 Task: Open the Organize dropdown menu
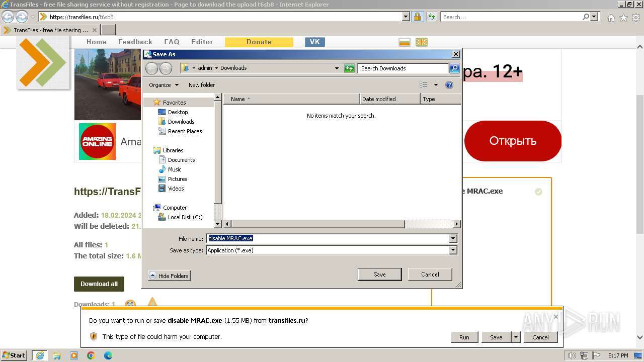tap(164, 85)
